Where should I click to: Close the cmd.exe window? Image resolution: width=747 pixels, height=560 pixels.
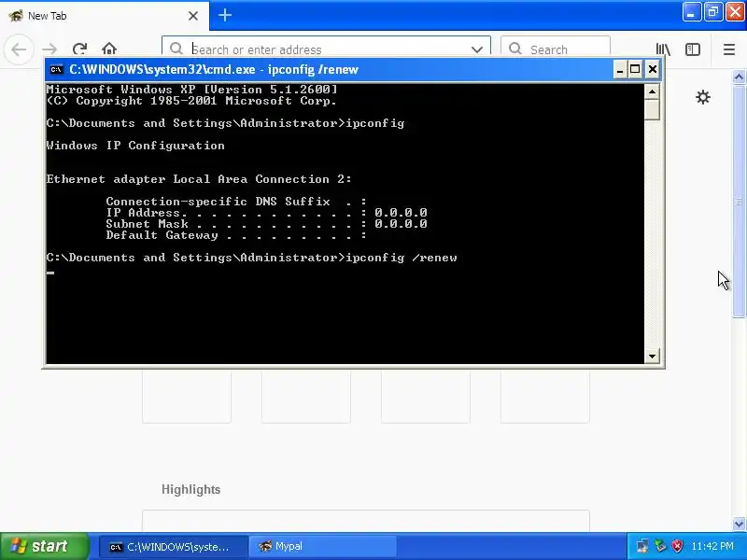653,70
